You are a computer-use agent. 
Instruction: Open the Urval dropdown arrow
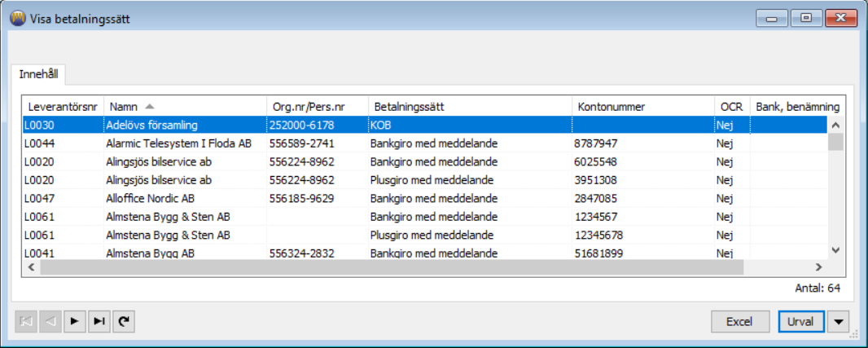click(840, 321)
